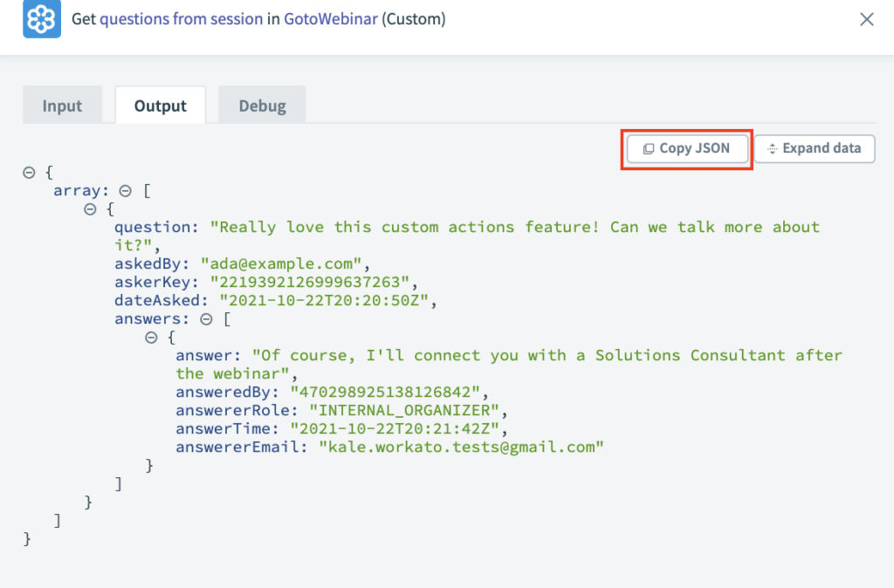The image size is (894, 588).
Task: Collapse the answer object inside answers
Action: (150, 337)
